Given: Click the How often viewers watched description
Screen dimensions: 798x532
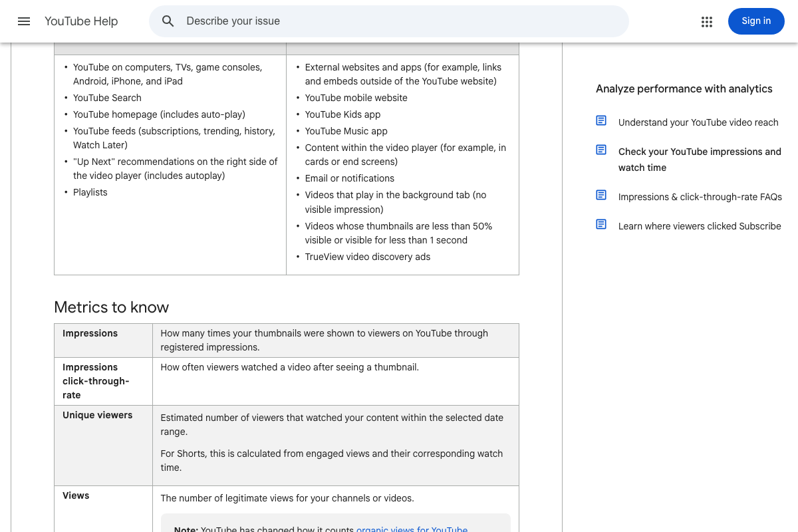Looking at the screenshot, I should tap(289, 367).
